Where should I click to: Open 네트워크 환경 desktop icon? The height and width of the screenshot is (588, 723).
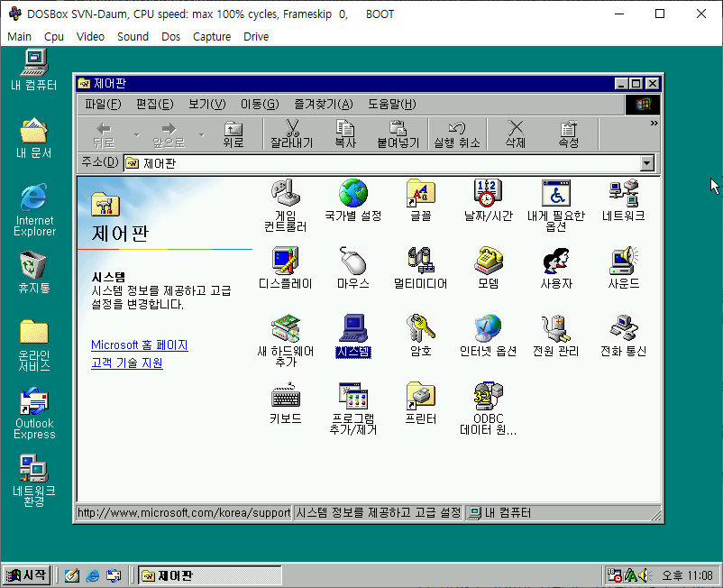point(34,481)
